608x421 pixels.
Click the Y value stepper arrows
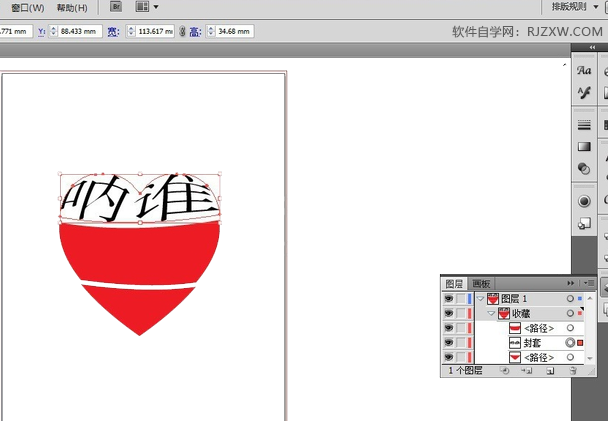[x=54, y=31]
